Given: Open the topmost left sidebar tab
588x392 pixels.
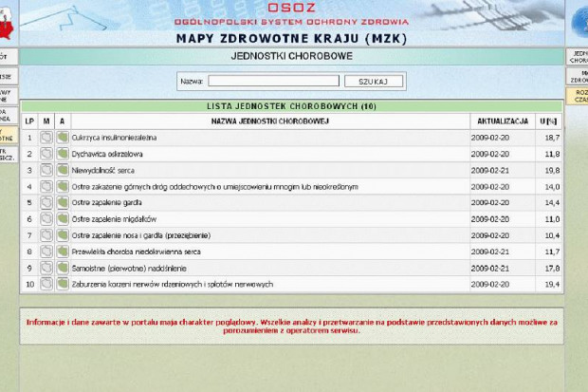Looking at the screenshot, I should (x=9, y=57).
